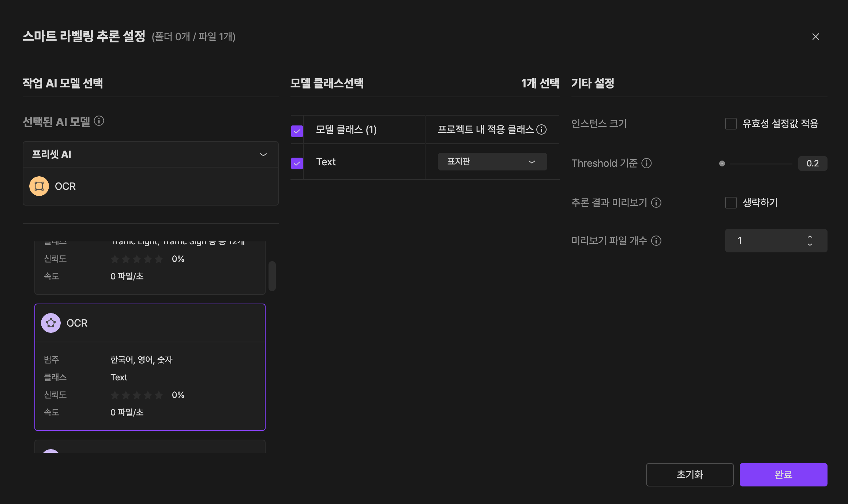Click the 1개 선택 count text
Image resolution: width=848 pixels, height=504 pixels.
pos(540,83)
